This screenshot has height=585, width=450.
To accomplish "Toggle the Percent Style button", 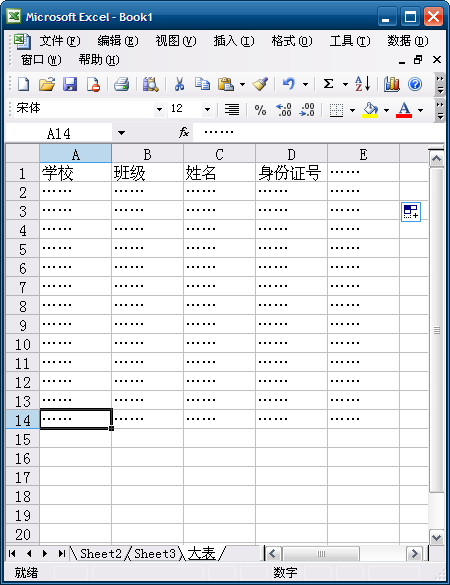I will click(260, 110).
